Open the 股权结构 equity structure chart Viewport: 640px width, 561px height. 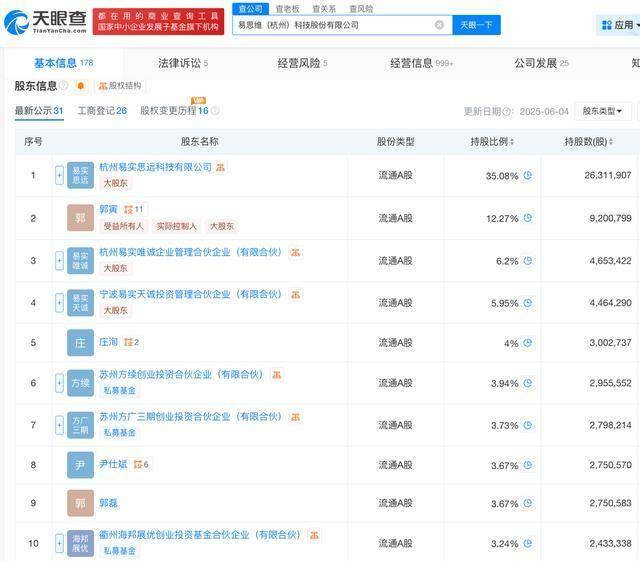120,86
